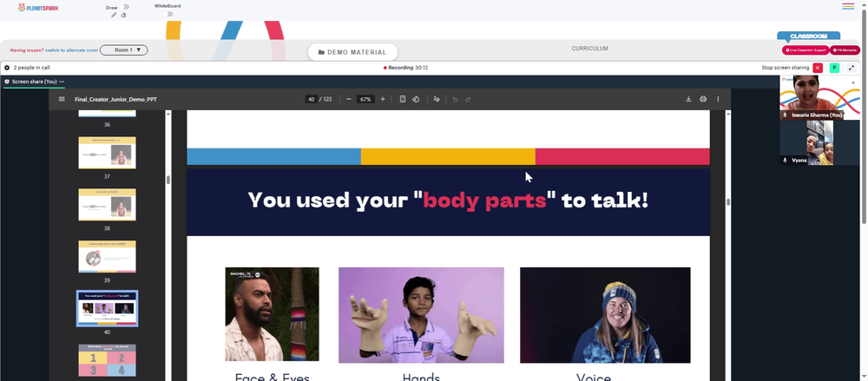
Task: Select slide thumbnail 39
Action: [x=107, y=256]
